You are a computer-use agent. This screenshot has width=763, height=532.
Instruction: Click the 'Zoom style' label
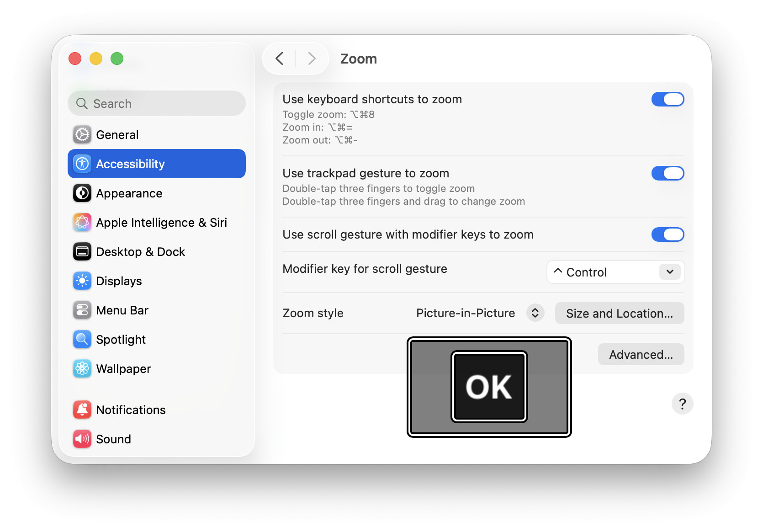coord(313,313)
